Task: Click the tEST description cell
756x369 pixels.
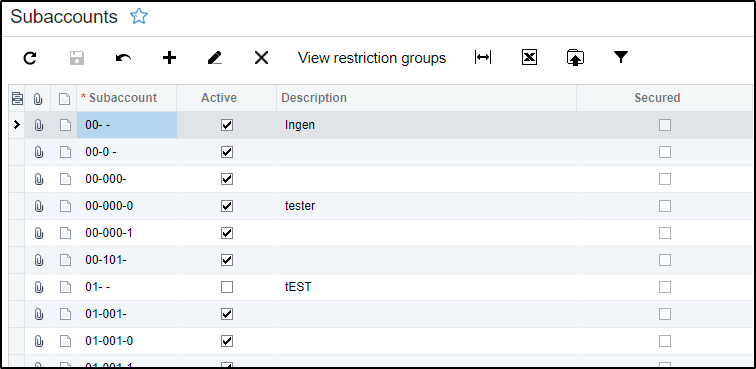Action: point(426,287)
